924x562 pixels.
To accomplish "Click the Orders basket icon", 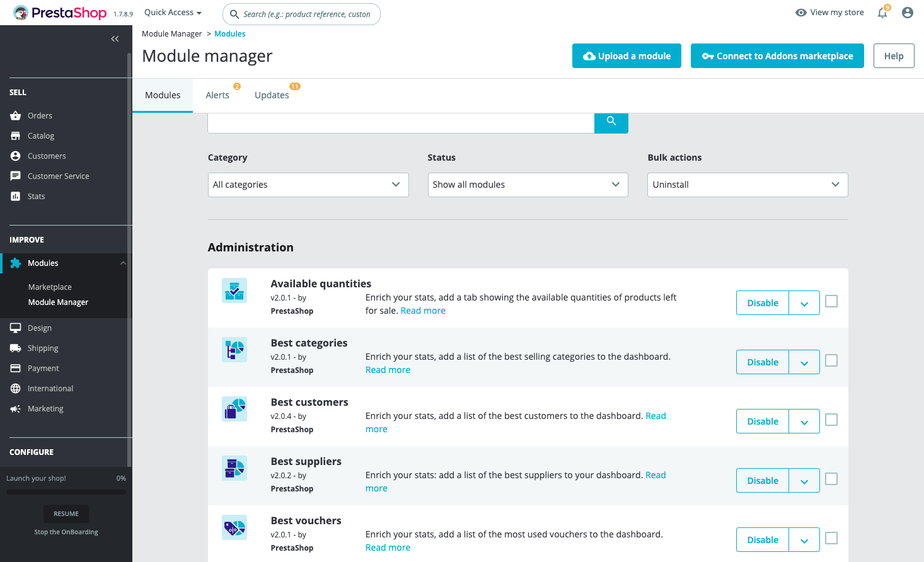I will (16, 116).
